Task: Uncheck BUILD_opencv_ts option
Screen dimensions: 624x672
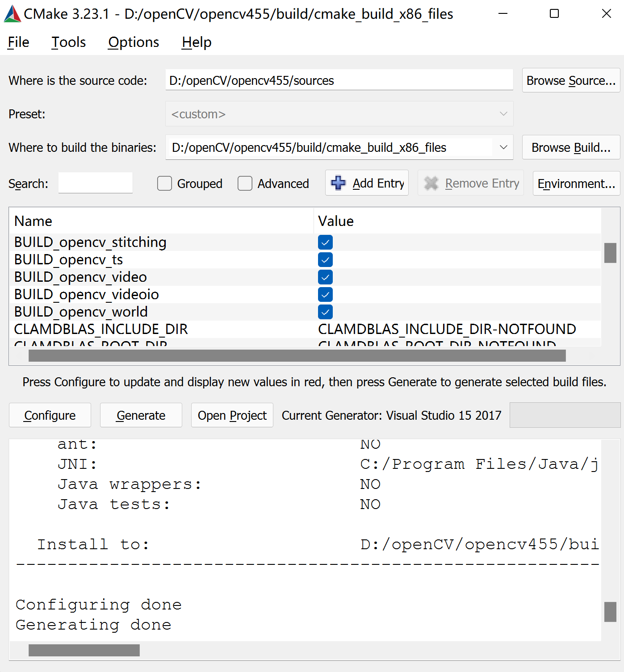Action: (x=325, y=260)
